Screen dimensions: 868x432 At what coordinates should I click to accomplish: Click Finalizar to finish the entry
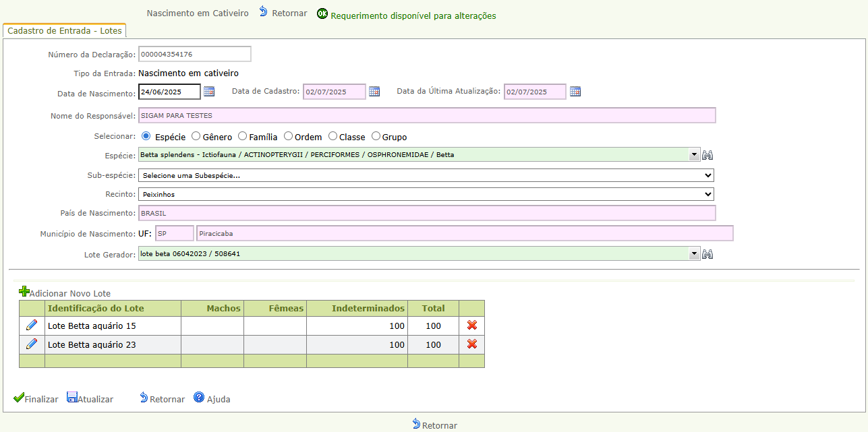(36, 398)
